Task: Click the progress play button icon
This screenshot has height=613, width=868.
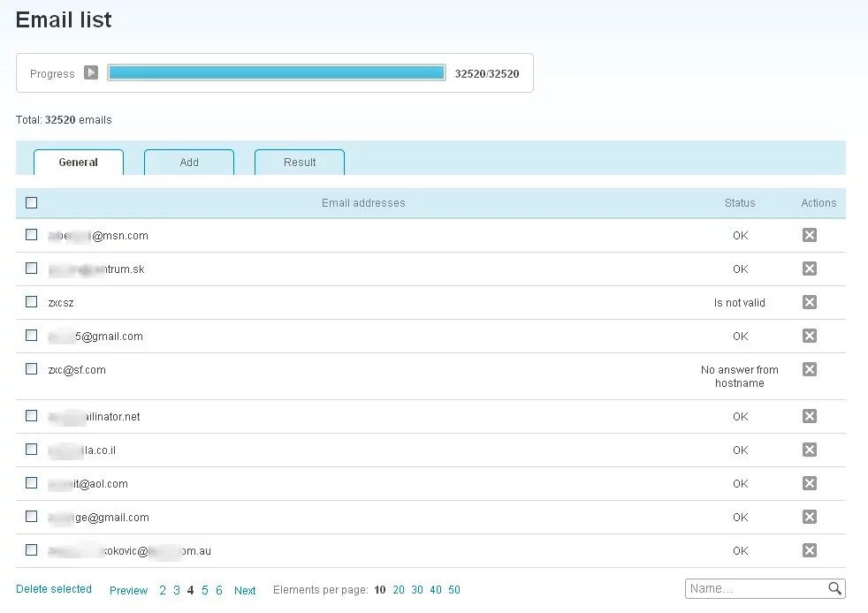Action: coord(91,72)
